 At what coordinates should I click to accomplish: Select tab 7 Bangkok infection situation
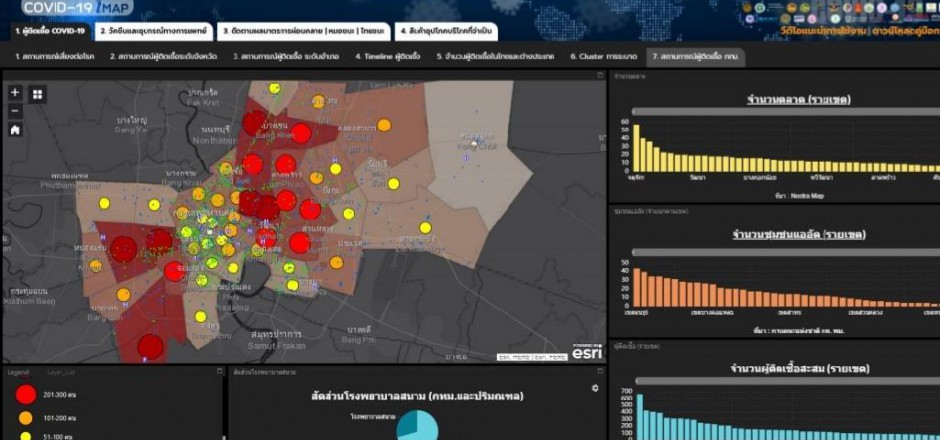pos(695,57)
